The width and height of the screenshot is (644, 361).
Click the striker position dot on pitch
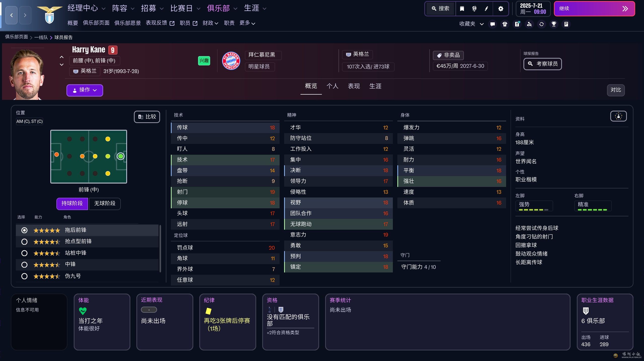[x=121, y=156]
